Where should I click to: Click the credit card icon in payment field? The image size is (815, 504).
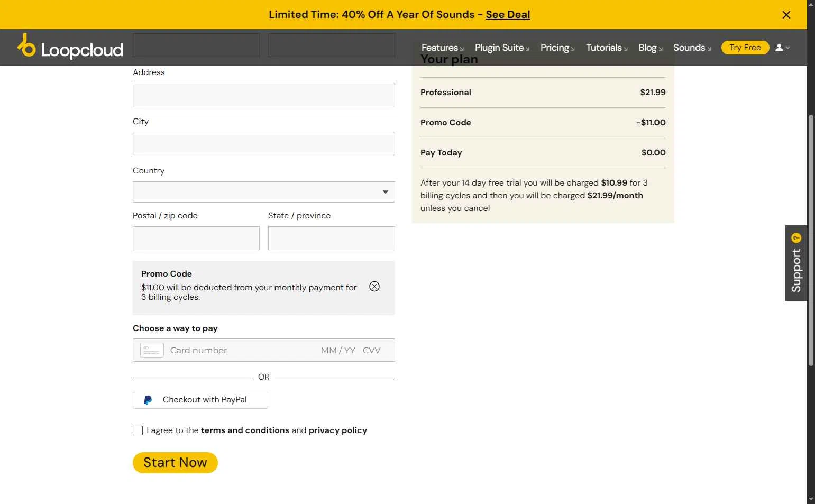[x=152, y=350]
